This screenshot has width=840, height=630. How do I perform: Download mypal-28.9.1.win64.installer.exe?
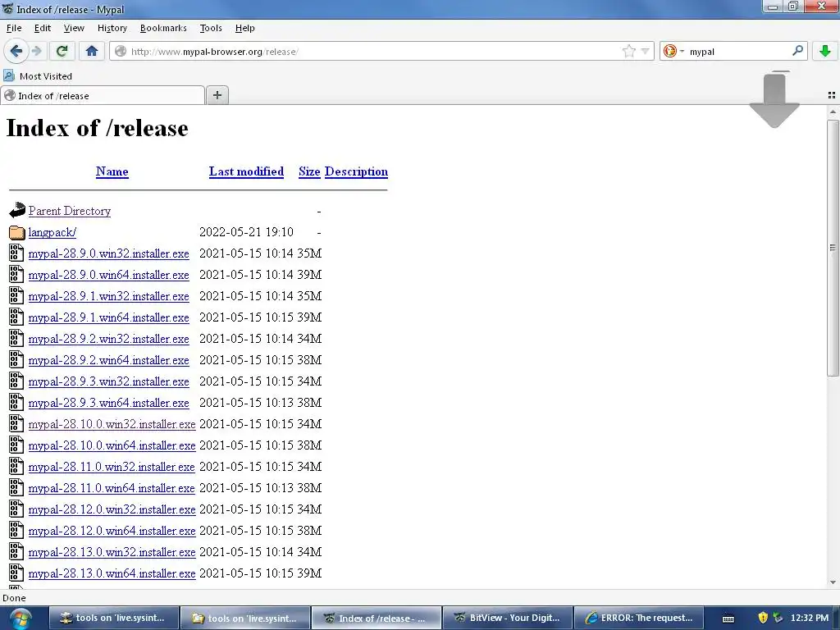pyautogui.click(x=109, y=317)
